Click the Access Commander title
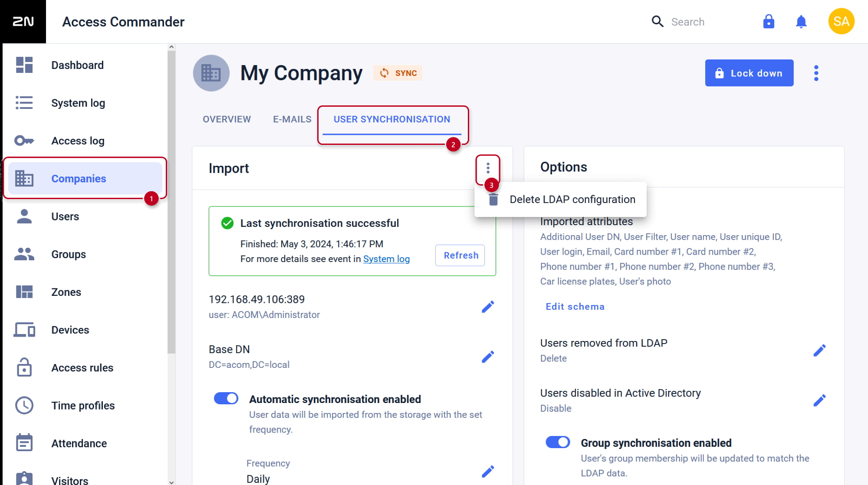This screenshot has width=868, height=485. tap(123, 21)
